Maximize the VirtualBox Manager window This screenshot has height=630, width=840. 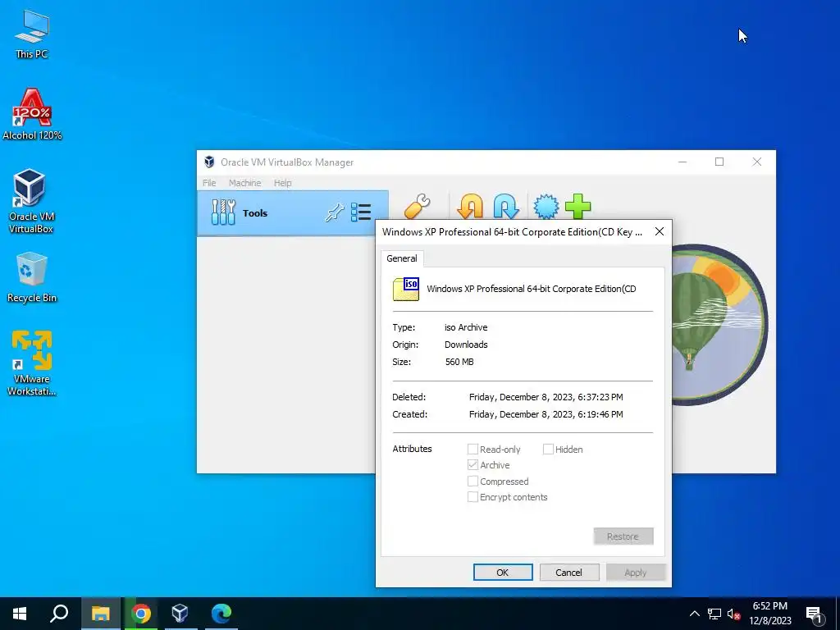[719, 162]
